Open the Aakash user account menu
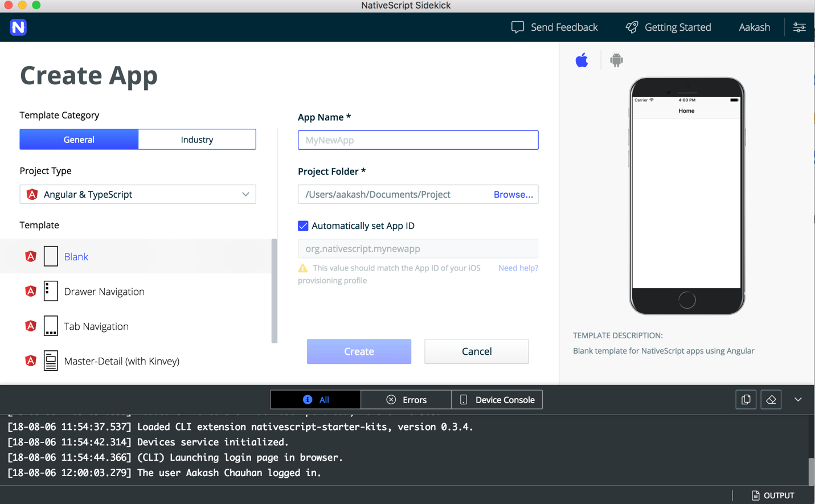The height and width of the screenshot is (504, 815). click(754, 27)
